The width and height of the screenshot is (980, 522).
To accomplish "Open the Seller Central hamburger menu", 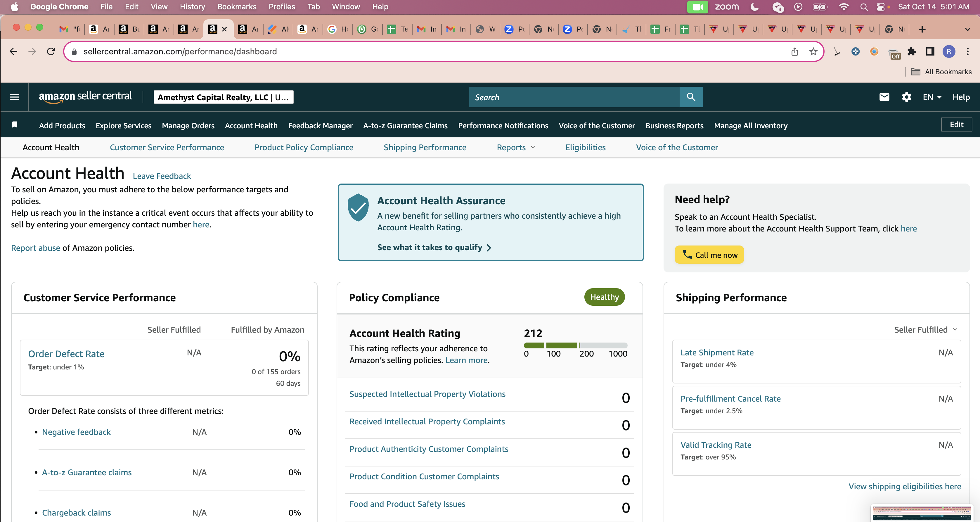I will coord(14,97).
